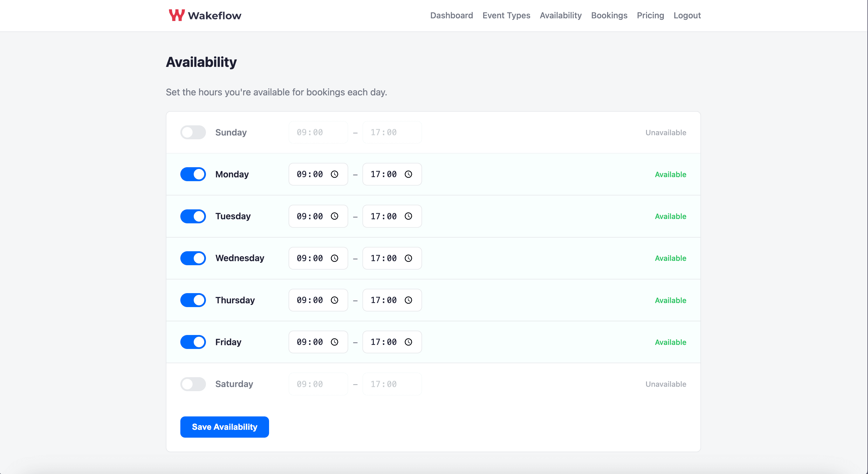This screenshot has height=474, width=868.
Task: Click the Wakeflow logo icon
Action: pyautogui.click(x=176, y=15)
